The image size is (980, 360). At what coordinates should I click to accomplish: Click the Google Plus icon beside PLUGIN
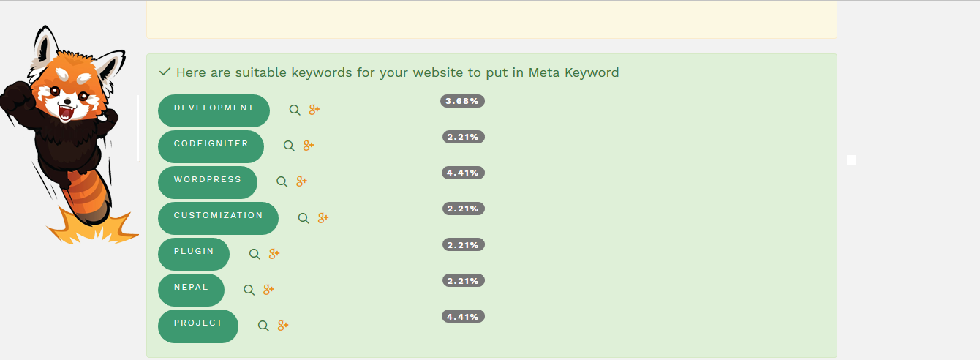[274, 254]
